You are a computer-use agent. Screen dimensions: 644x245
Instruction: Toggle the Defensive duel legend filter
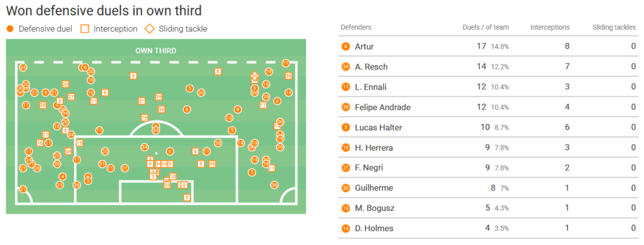40,29
